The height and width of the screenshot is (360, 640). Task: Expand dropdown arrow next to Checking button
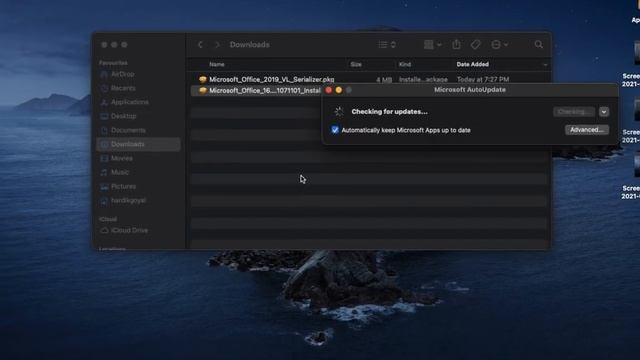(604, 112)
